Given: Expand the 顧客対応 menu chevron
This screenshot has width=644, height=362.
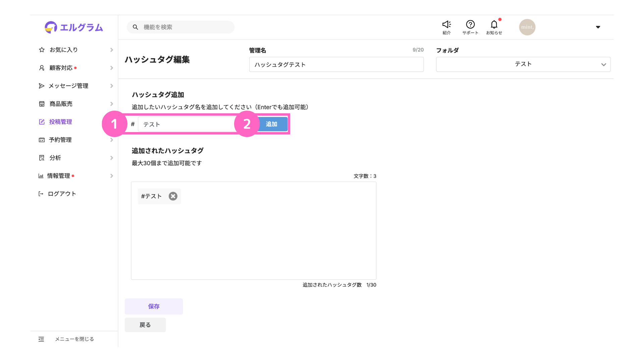Looking at the screenshot, I should [112, 68].
